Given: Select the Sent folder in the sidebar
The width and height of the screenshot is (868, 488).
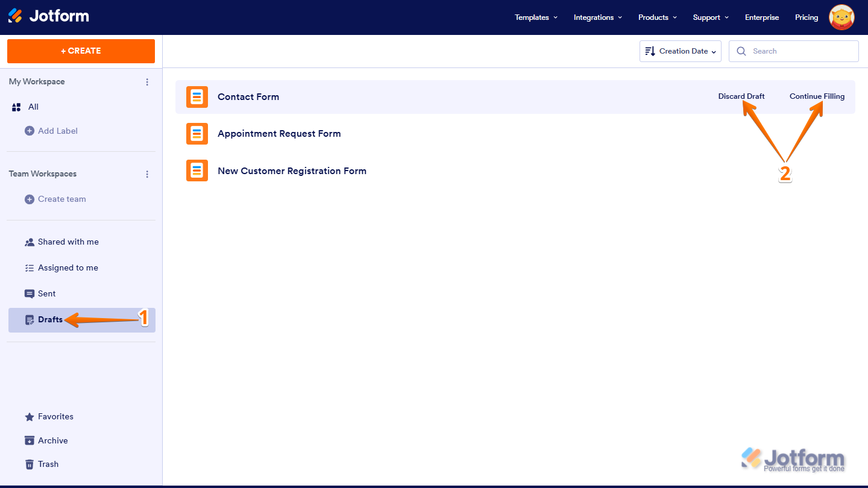Looking at the screenshot, I should coord(46,293).
